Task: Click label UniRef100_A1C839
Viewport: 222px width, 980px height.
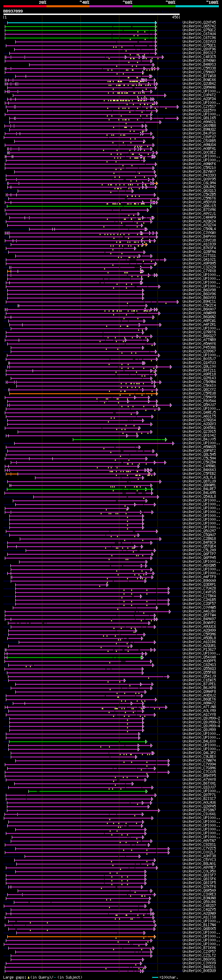Action: pos(199,244)
